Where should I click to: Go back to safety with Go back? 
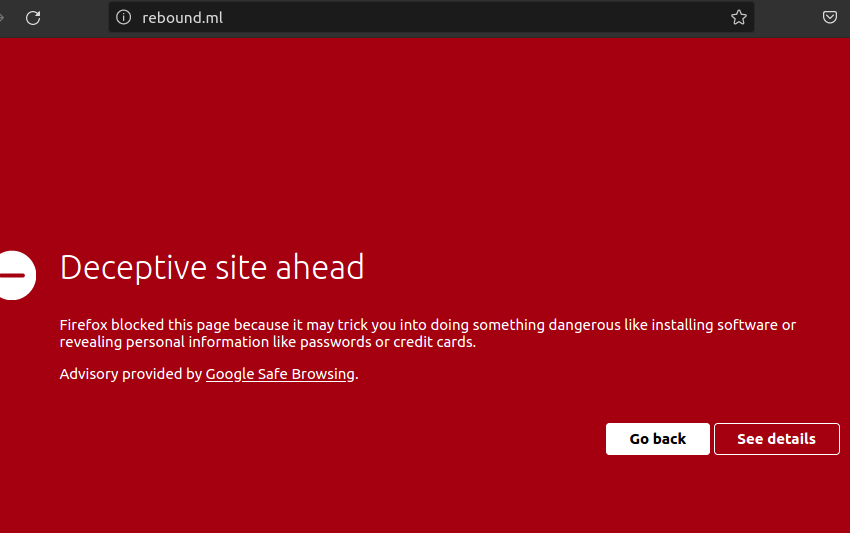pyautogui.click(x=657, y=439)
